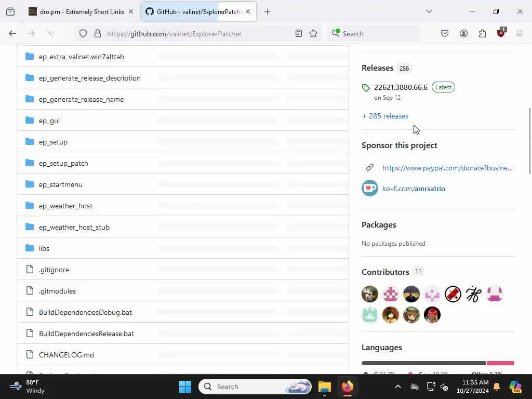Screen dimensions: 532x399
Task: Click the ep_gui folder icon
Action: (x=30, y=121)
